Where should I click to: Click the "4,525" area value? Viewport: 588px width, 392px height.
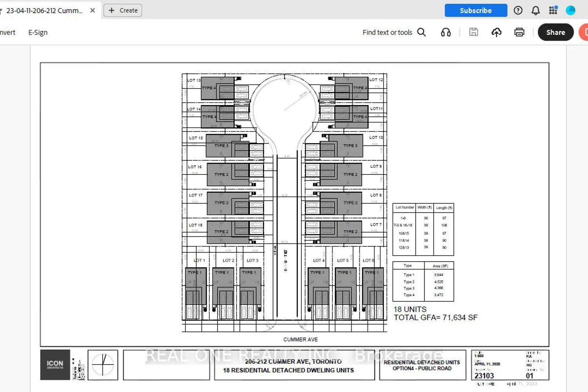[x=439, y=282]
